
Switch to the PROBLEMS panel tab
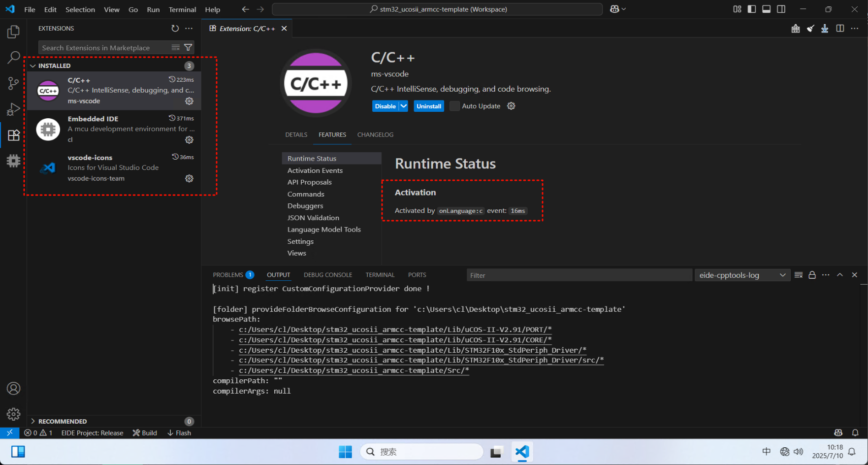(233, 275)
